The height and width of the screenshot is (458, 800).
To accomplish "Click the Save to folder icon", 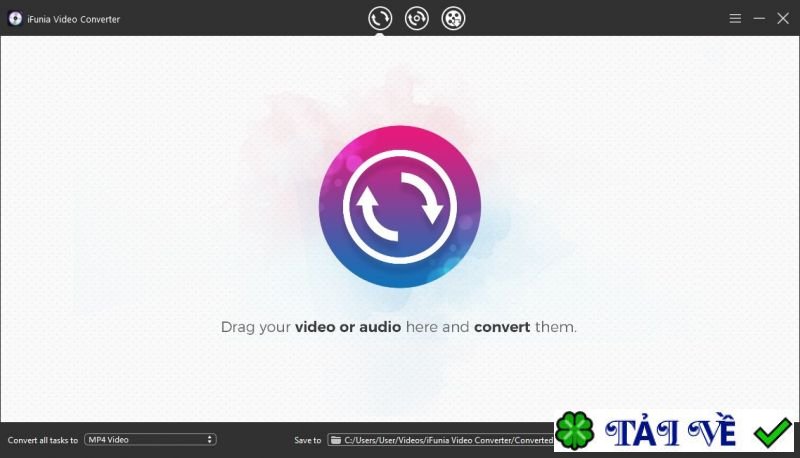I will coord(336,440).
